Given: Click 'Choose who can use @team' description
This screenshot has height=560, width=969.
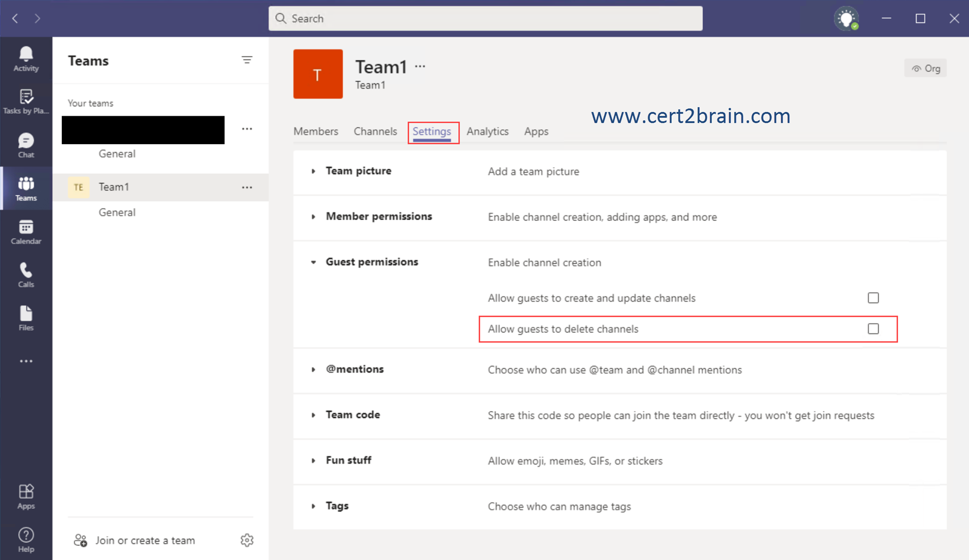Looking at the screenshot, I should [615, 370].
